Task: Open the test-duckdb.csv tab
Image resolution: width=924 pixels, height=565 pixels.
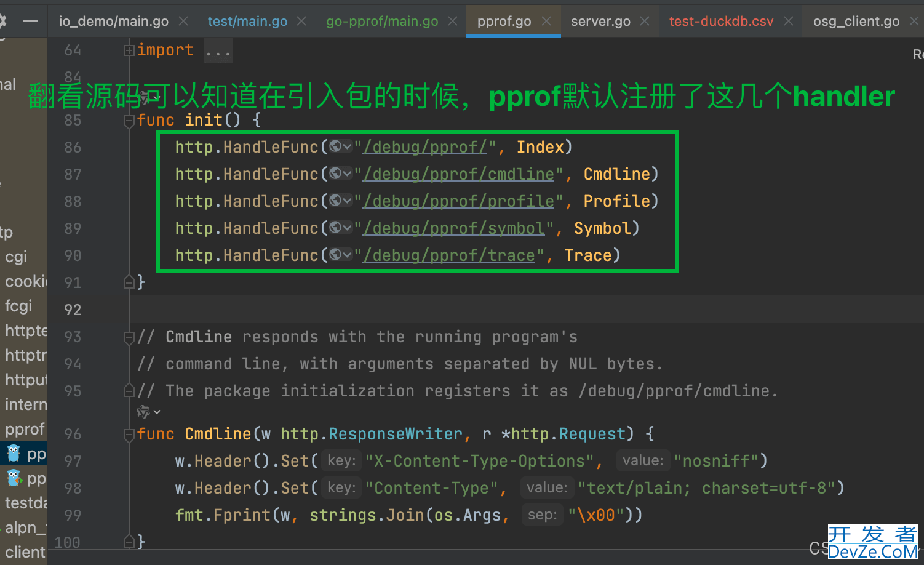Action: coord(721,22)
